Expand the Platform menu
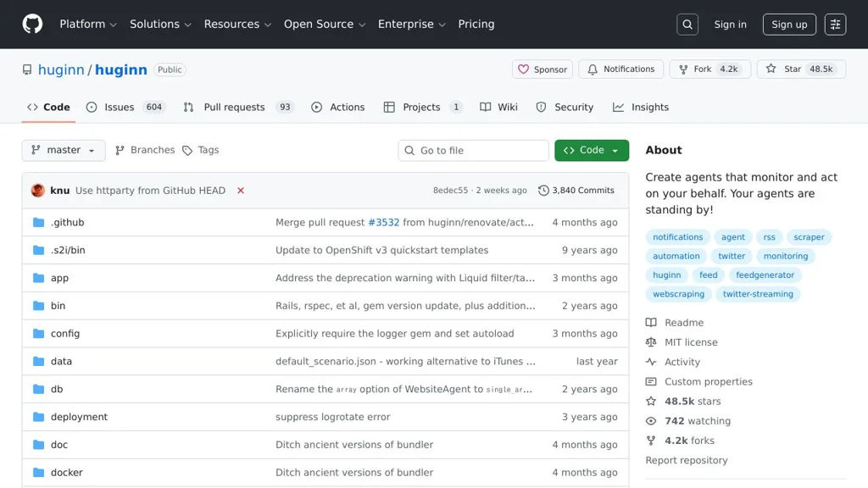This screenshot has height=488, width=868. [x=88, y=25]
